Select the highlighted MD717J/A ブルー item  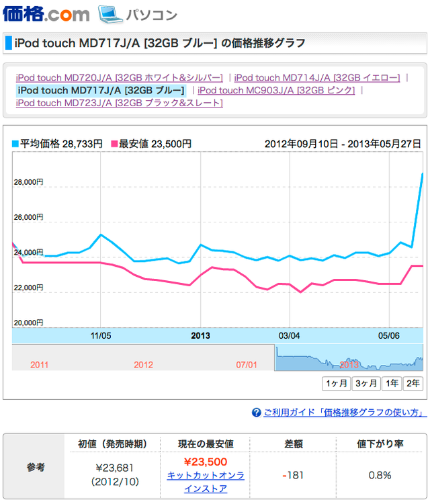pyautogui.click(x=101, y=90)
